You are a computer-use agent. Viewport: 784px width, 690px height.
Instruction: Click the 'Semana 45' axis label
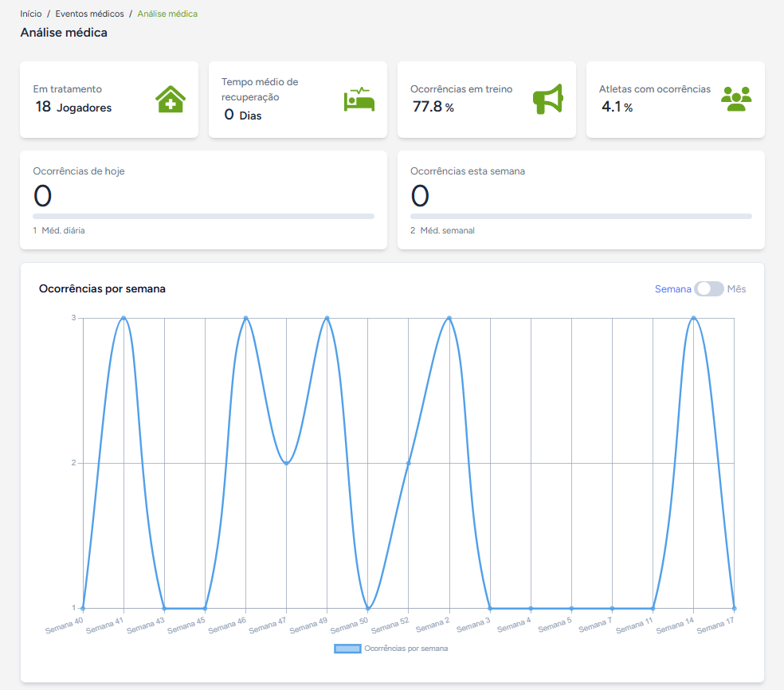coord(186,625)
